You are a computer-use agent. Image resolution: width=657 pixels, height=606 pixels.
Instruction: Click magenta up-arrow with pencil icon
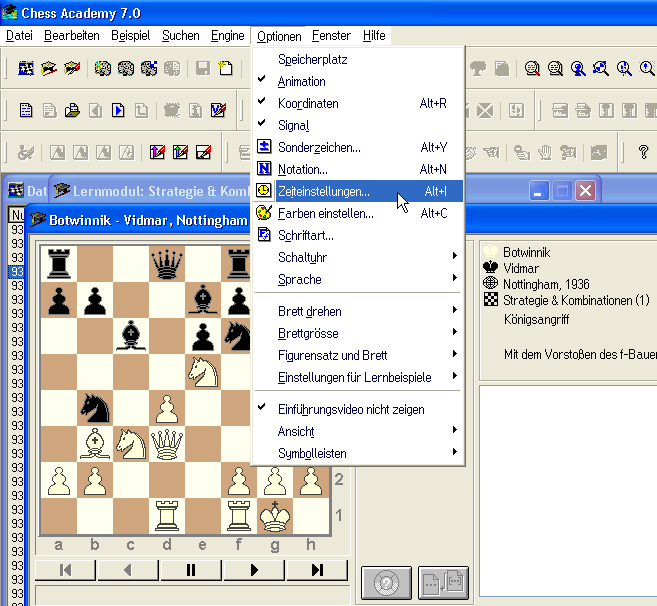coord(157,152)
